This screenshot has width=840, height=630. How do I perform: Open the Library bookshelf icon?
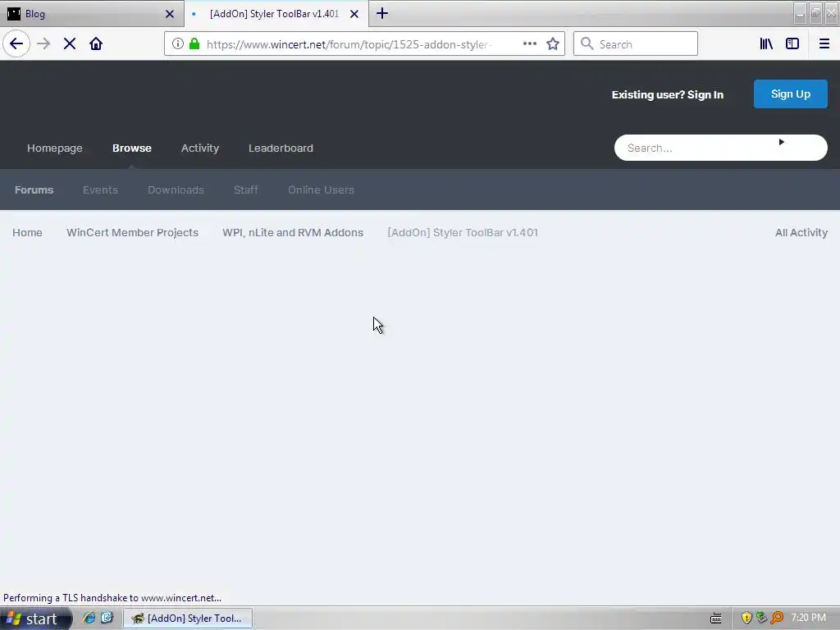click(766, 44)
